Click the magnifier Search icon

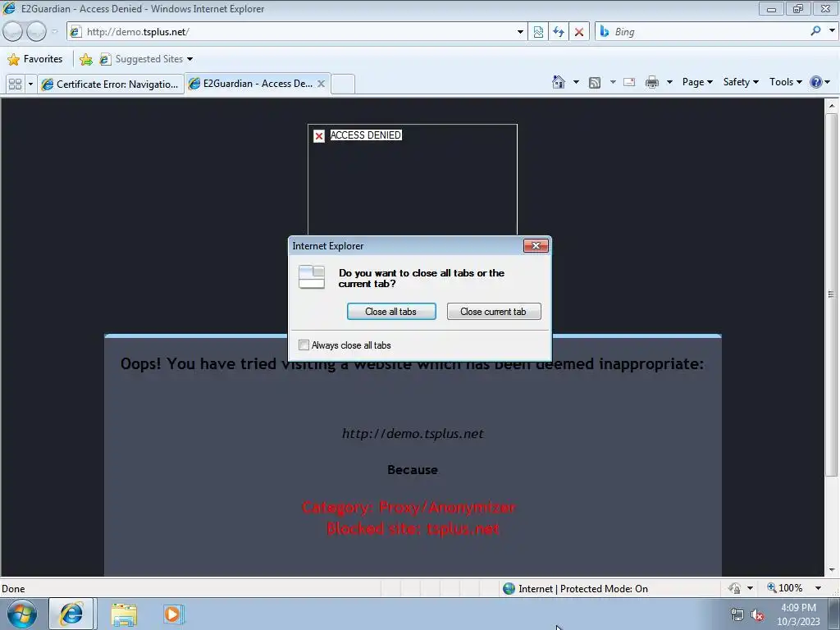(815, 31)
